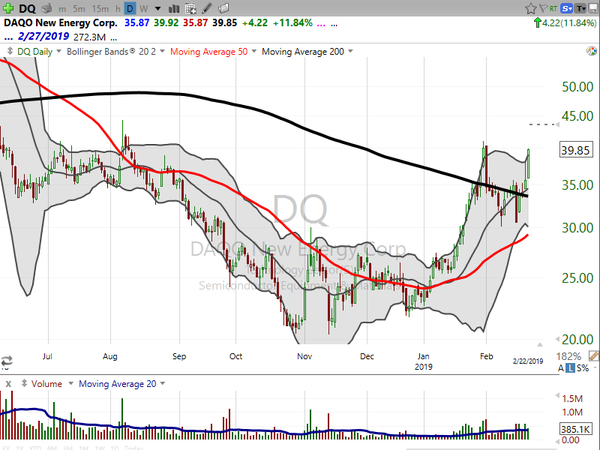Click the pencil edit scale icon

pyautogui.click(x=593, y=356)
